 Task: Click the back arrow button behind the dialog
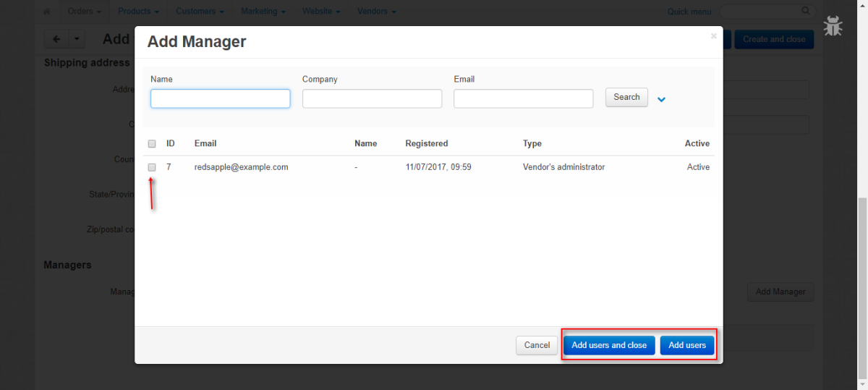[x=56, y=39]
